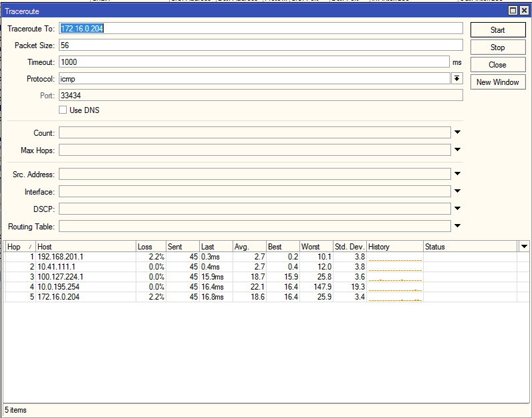Expand the Count field
The width and height of the screenshot is (532, 418).
(x=457, y=132)
